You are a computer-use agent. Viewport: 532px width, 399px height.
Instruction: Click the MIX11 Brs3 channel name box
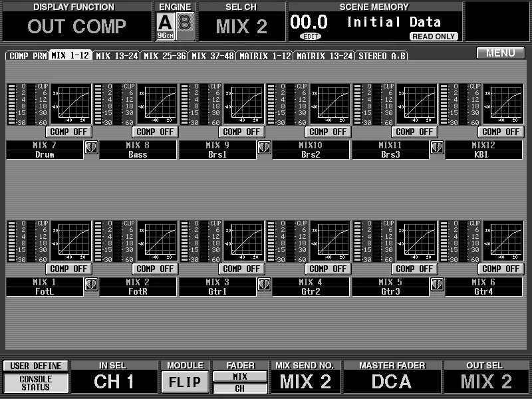point(390,150)
